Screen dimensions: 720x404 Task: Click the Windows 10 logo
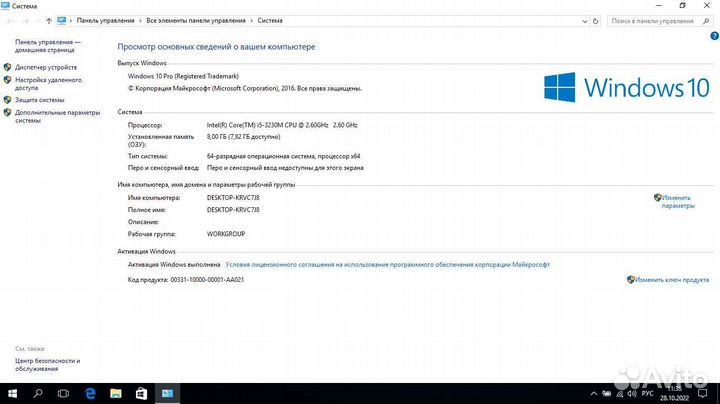point(627,87)
